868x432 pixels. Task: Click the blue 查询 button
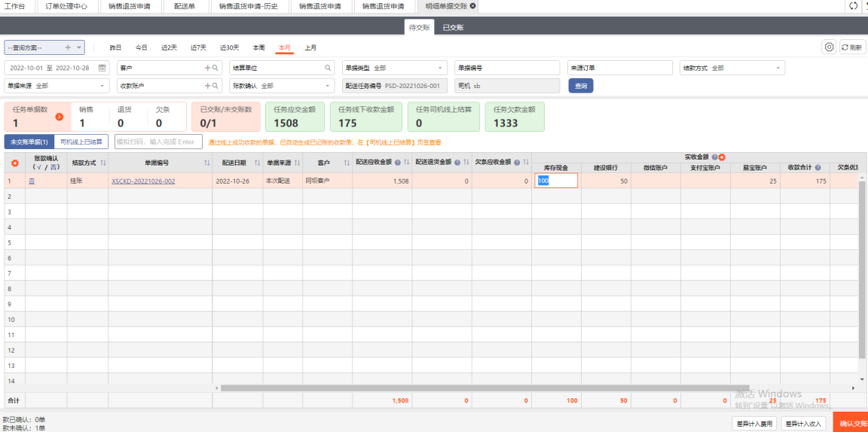pyautogui.click(x=580, y=86)
